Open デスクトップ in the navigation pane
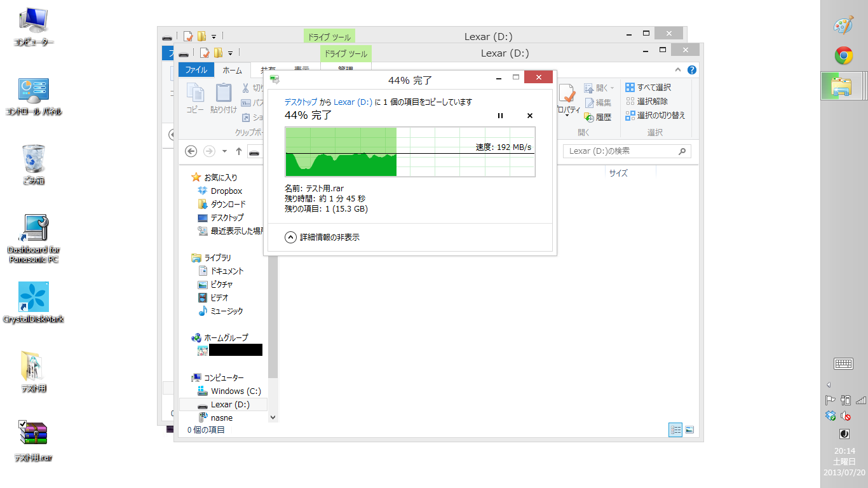 tap(220, 217)
